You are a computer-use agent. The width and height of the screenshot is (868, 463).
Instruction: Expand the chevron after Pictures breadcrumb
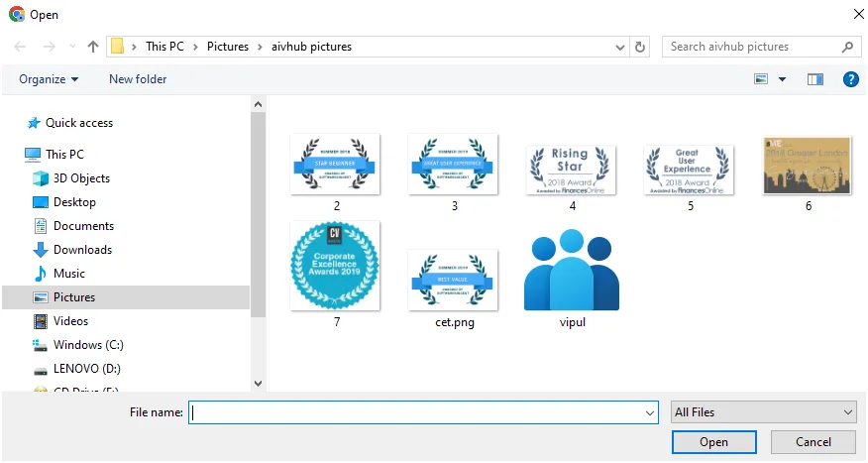[259, 47]
